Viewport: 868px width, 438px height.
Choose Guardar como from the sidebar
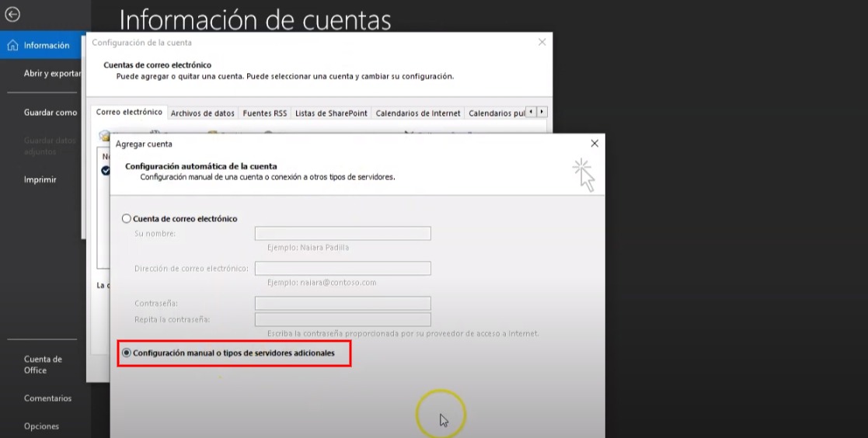[x=51, y=113]
